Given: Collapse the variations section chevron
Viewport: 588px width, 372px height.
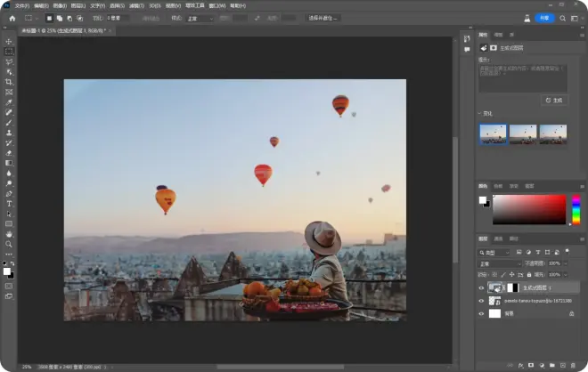Looking at the screenshot, I should pos(479,113).
